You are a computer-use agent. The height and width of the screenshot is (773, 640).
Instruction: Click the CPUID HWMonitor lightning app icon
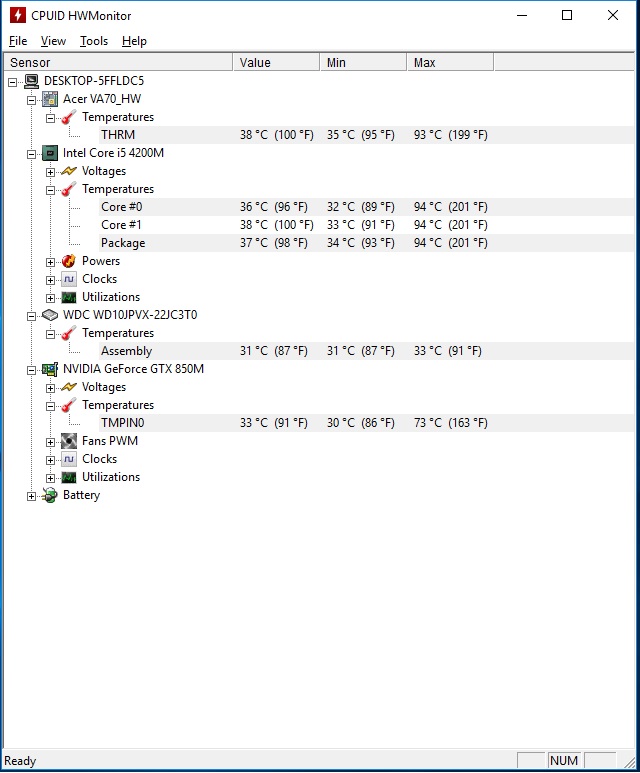pyautogui.click(x=18, y=15)
